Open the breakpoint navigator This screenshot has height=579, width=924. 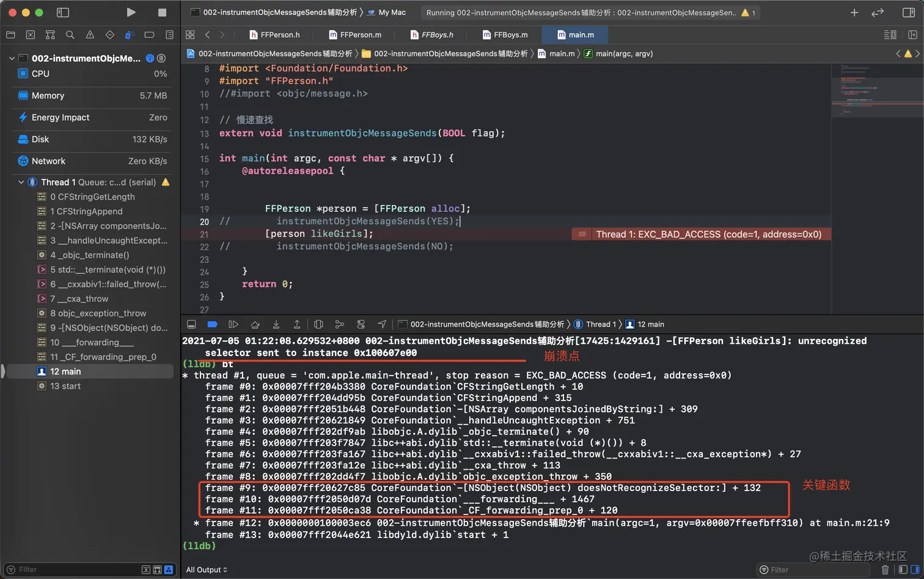click(x=150, y=35)
